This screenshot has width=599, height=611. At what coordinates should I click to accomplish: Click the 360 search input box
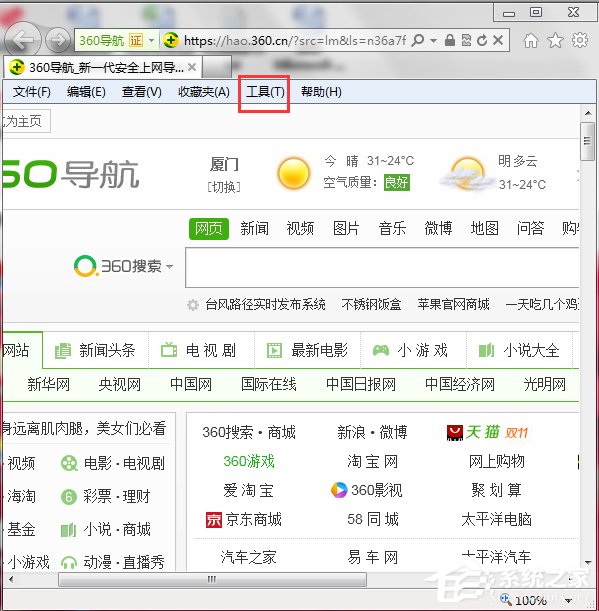tap(382, 267)
